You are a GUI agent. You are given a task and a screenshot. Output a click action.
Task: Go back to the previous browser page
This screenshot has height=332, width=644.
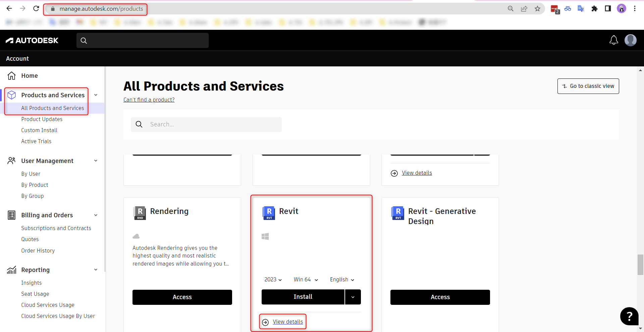9,8
